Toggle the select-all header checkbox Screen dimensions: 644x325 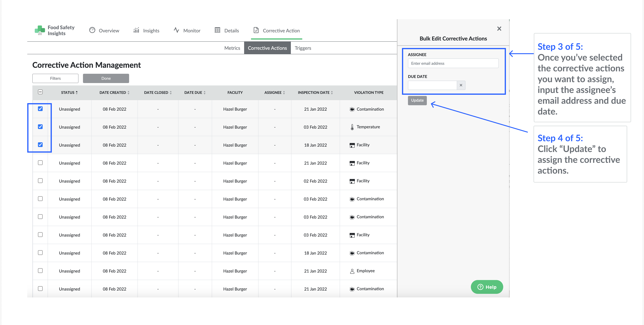point(40,92)
